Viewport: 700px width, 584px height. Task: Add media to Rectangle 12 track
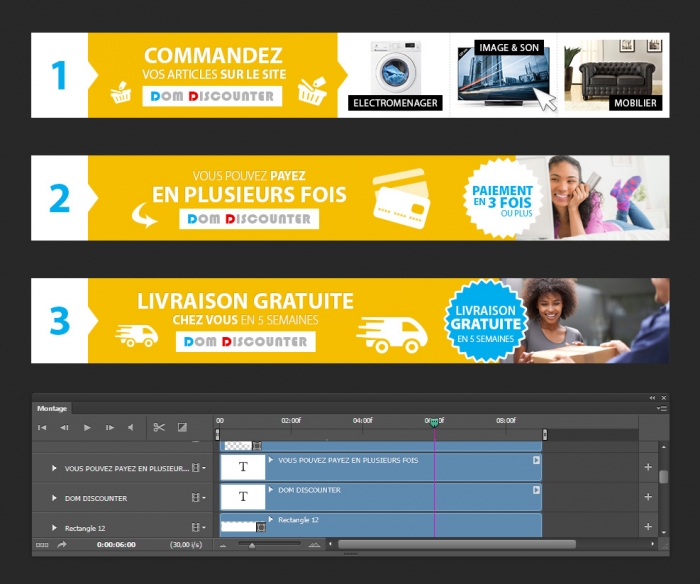tap(648, 526)
